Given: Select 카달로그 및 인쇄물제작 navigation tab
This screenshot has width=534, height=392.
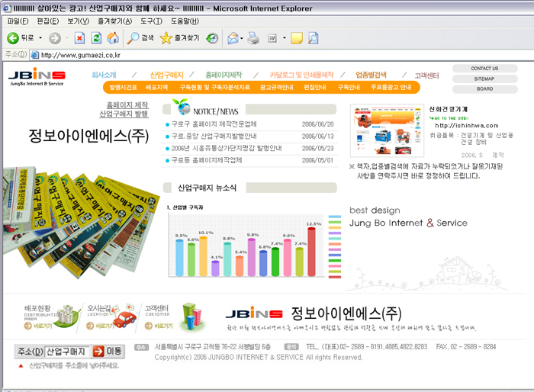Looking at the screenshot, I should pos(301,75).
